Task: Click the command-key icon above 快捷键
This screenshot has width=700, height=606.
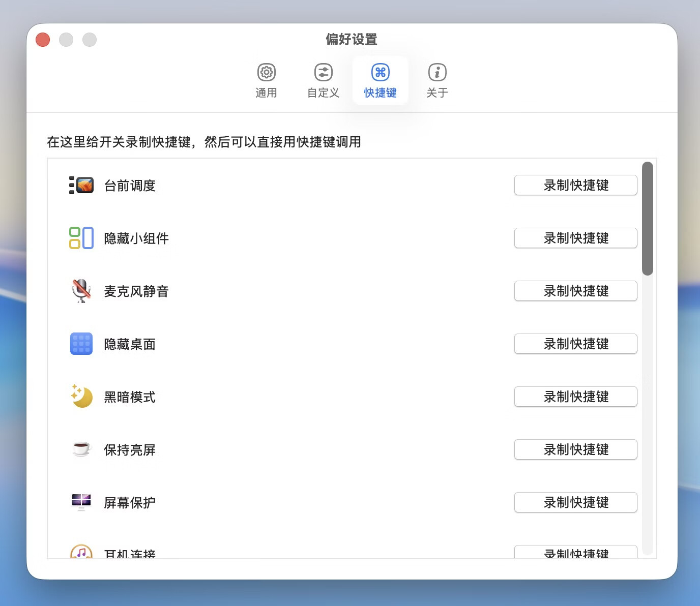Action: 380,72
